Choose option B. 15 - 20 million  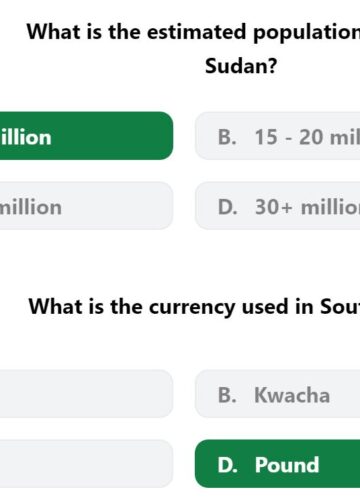278,136
